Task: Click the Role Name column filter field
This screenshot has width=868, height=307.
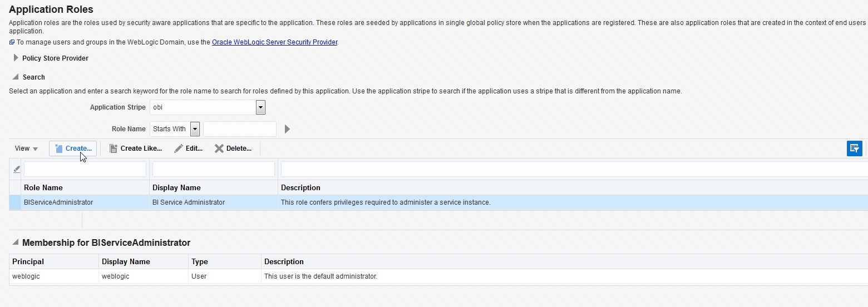Action: [85, 169]
